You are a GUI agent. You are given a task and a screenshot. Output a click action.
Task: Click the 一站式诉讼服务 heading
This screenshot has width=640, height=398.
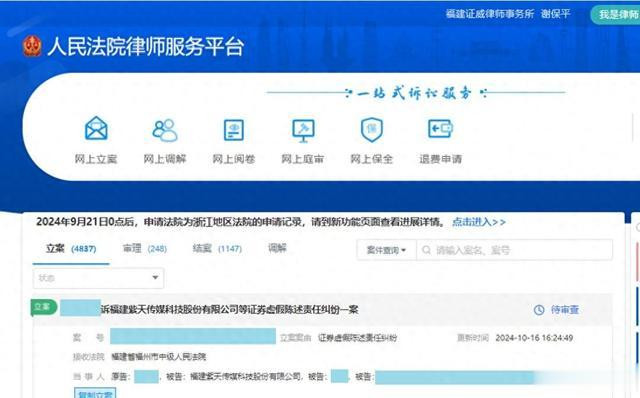(415, 93)
